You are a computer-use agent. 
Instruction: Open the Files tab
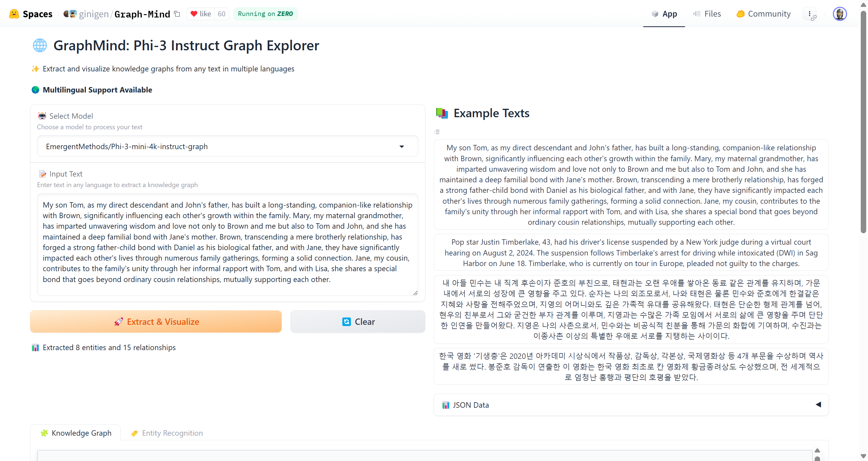707,14
